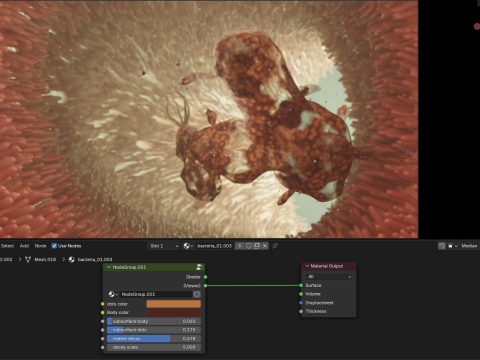Duplicate the material with new material icon
Viewport: 480px width, 360px height.
257,246
